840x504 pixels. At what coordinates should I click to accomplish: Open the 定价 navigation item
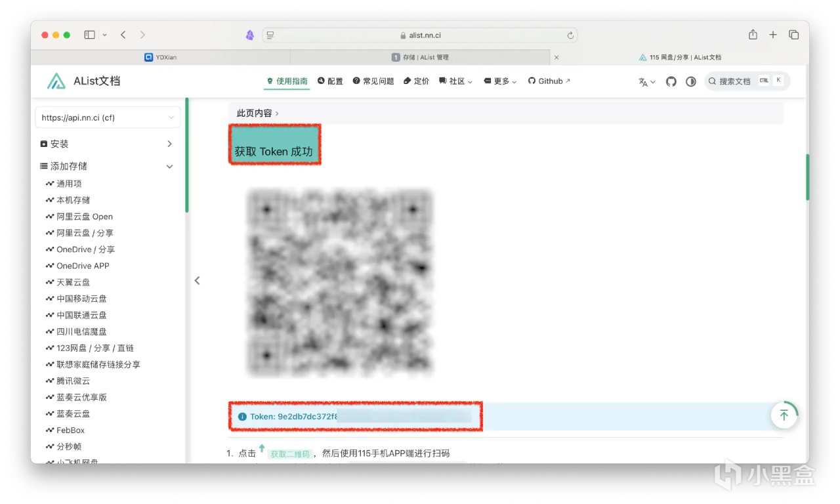pyautogui.click(x=416, y=81)
